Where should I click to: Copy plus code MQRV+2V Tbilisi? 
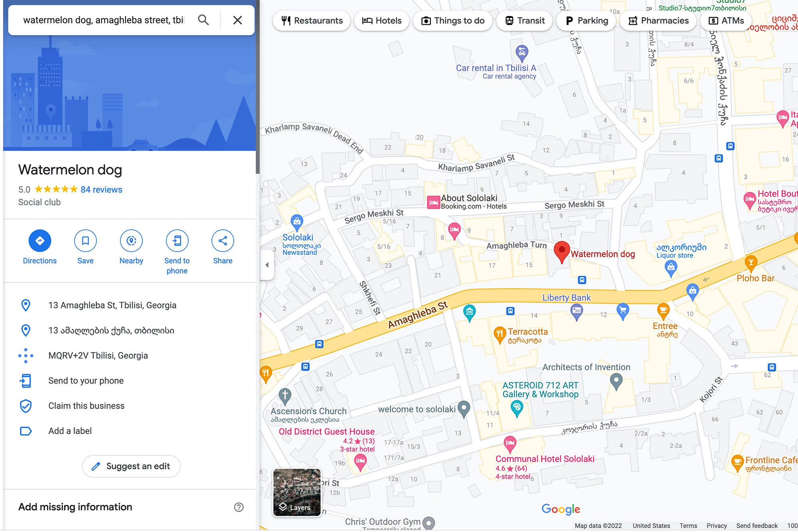click(x=98, y=356)
